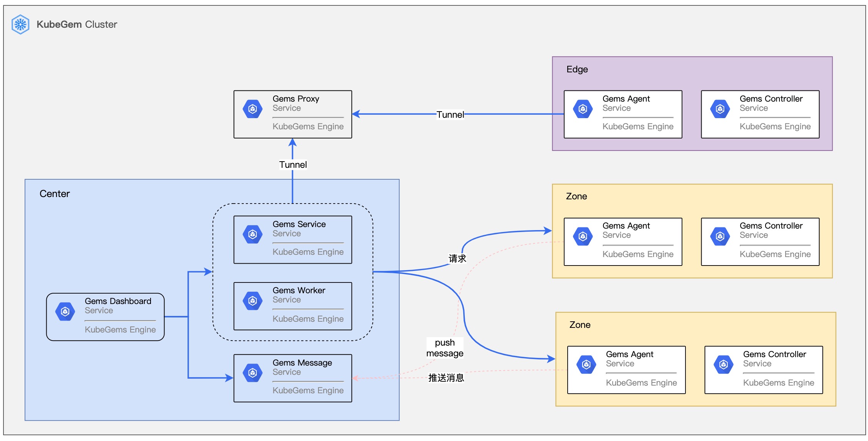Click 'Service' subtitle under Gems Dashboard

(99, 310)
